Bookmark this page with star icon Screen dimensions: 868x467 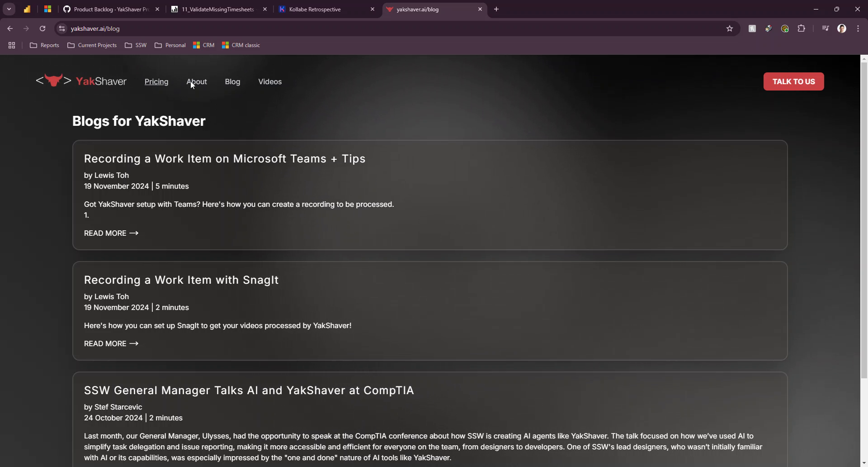(x=729, y=29)
